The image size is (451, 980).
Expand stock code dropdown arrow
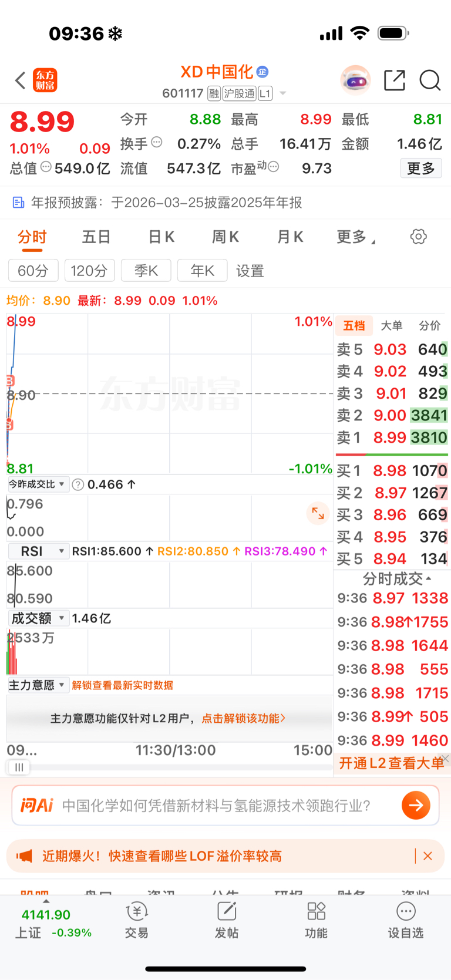pyautogui.click(x=282, y=93)
